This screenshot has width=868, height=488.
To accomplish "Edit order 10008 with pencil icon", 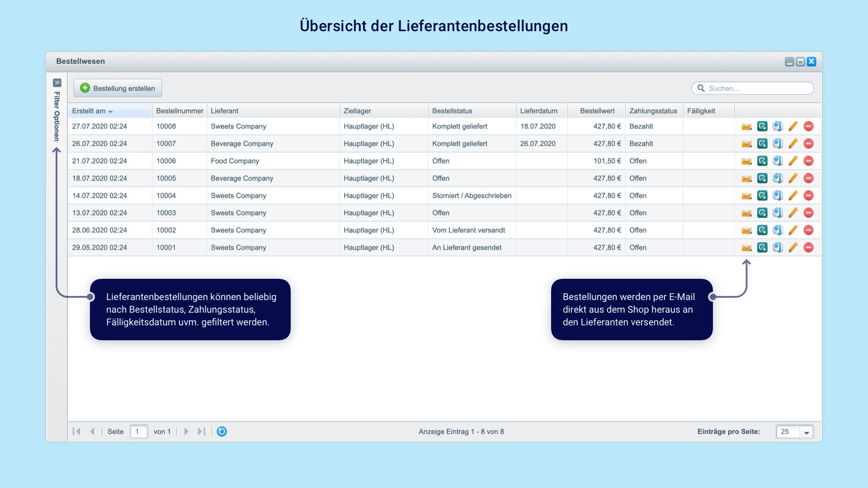I will 793,127.
